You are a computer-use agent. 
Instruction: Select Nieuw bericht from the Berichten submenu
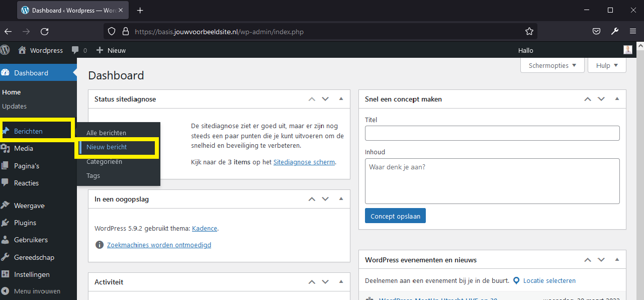(108, 147)
